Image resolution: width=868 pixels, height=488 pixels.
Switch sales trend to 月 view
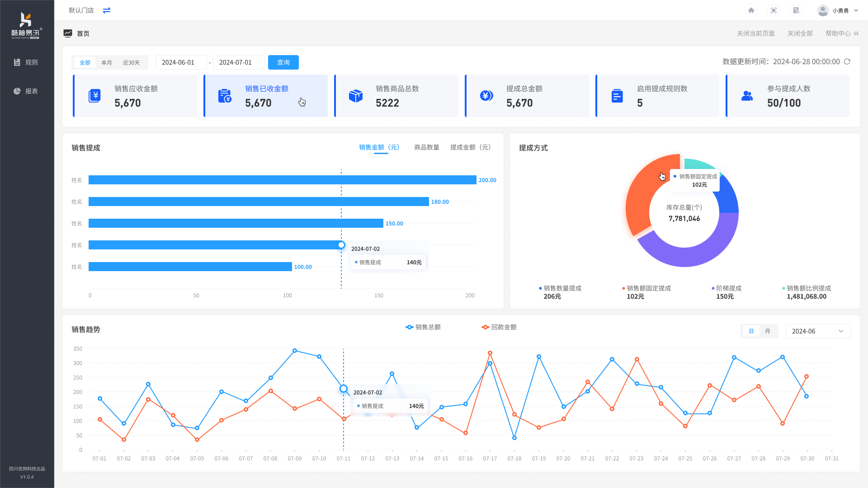click(x=767, y=331)
